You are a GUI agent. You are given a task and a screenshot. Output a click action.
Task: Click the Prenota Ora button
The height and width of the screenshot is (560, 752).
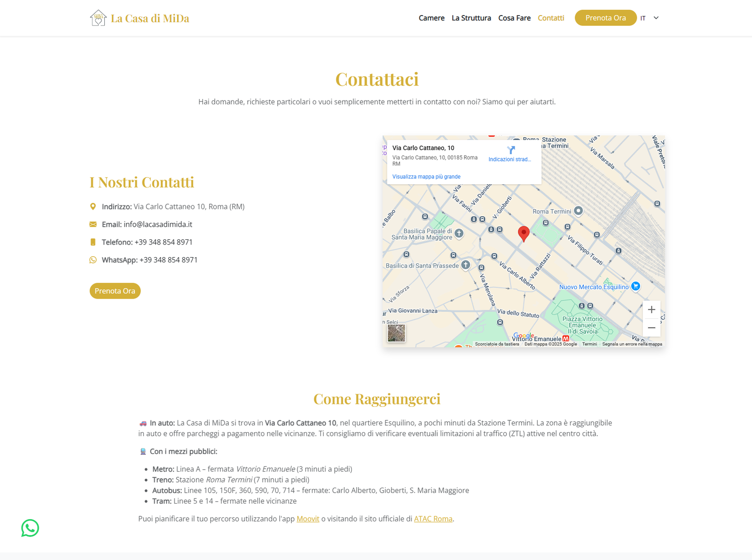point(605,17)
